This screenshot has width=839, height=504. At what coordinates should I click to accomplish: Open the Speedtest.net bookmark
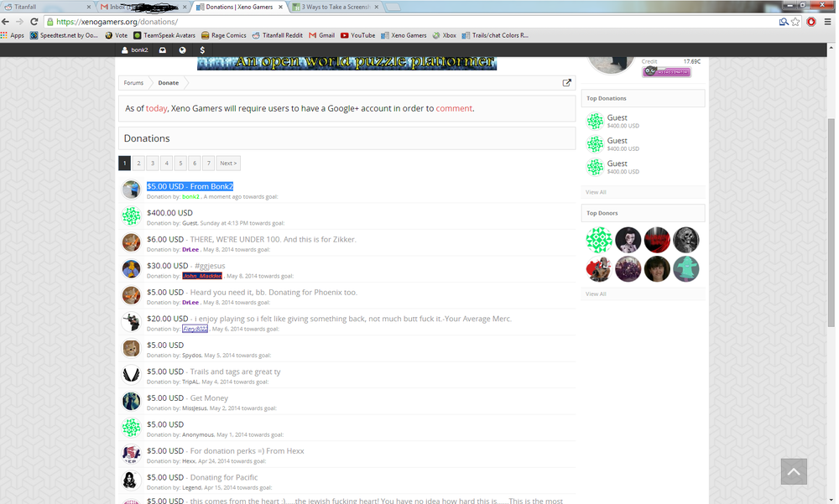click(x=65, y=35)
